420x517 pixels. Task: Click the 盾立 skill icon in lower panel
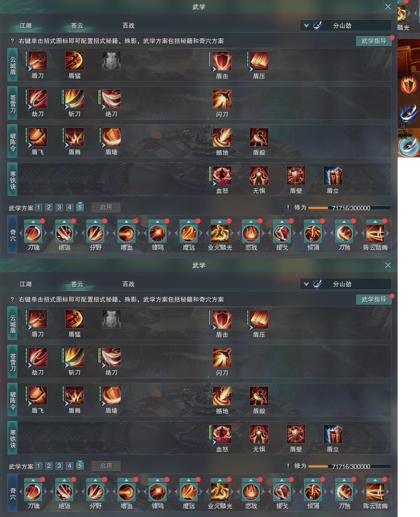click(x=333, y=434)
